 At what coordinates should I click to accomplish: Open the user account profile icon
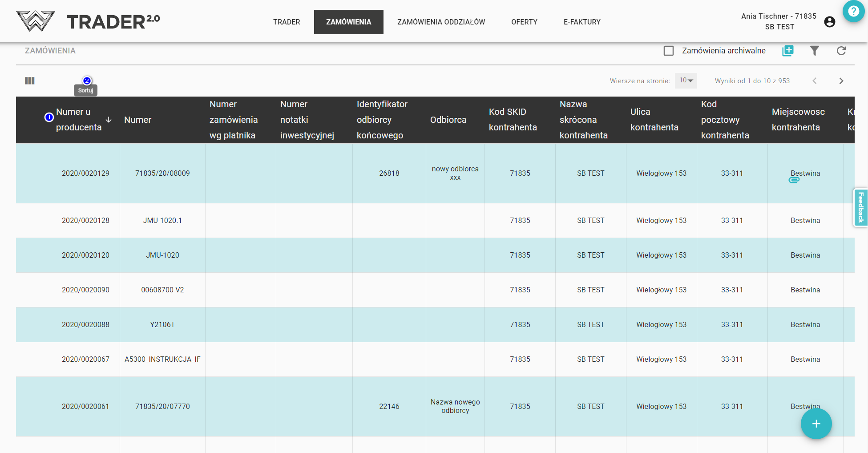(x=829, y=22)
